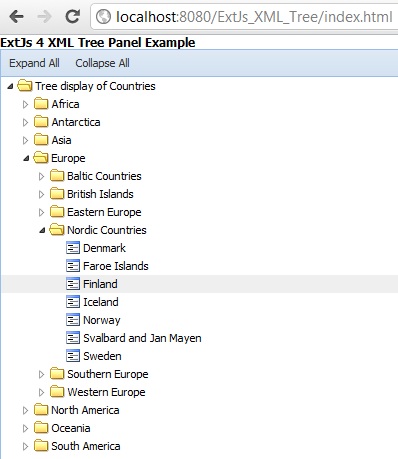Select the Southern Europe label

pyautogui.click(x=108, y=374)
